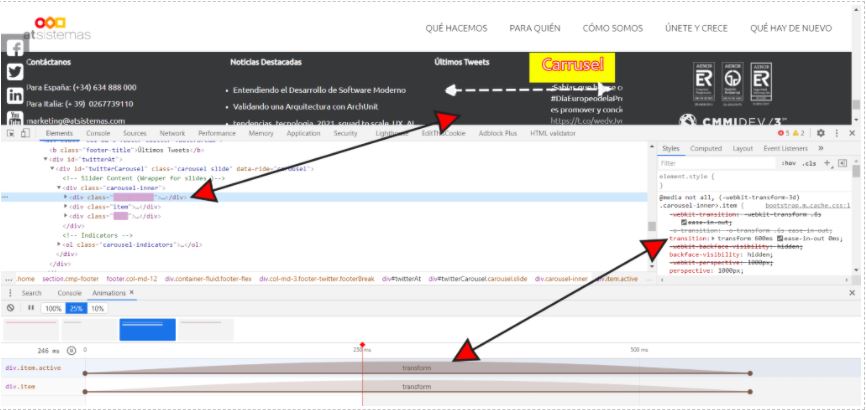Switch to the Sources tab

pos(135,133)
